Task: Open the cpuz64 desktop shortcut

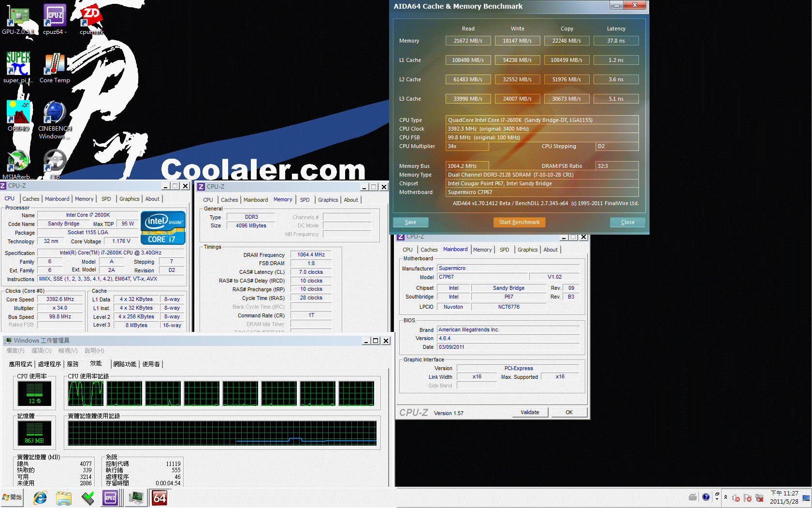Action: tap(55, 19)
